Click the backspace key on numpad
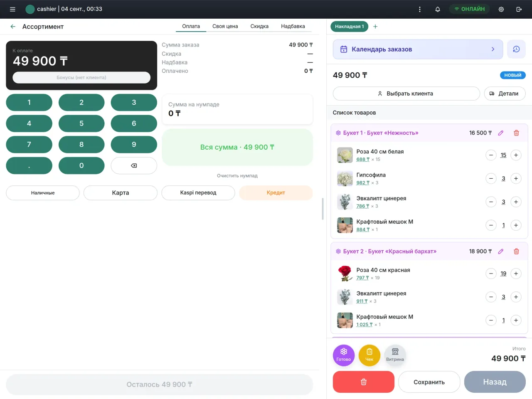The height and width of the screenshot is (399, 532). (134, 165)
